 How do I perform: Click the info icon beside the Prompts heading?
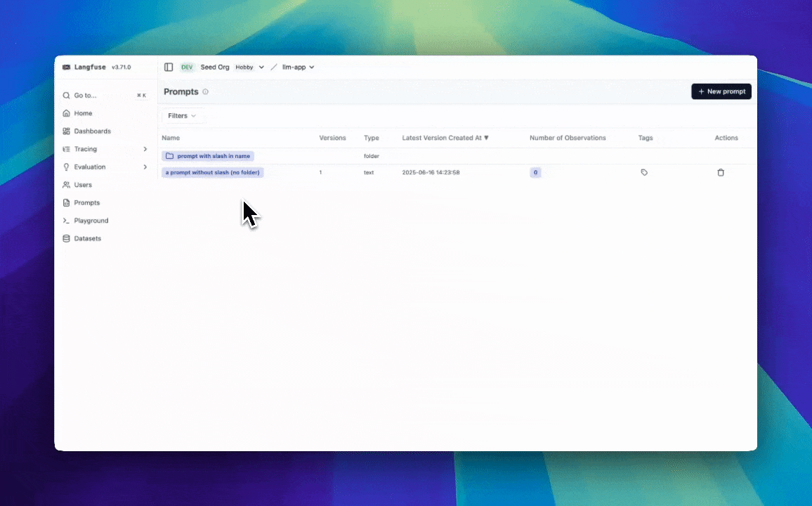tap(205, 91)
